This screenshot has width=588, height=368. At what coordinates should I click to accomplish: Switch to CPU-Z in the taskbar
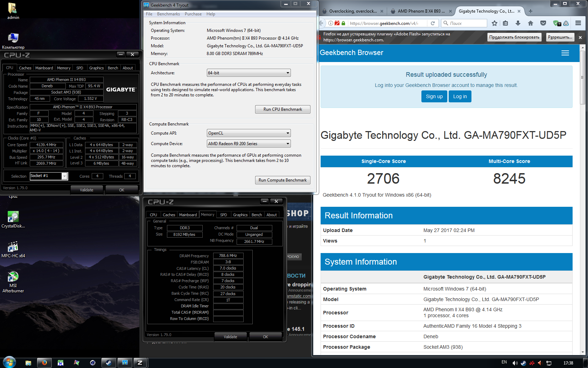pyautogui.click(x=140, y=363)
